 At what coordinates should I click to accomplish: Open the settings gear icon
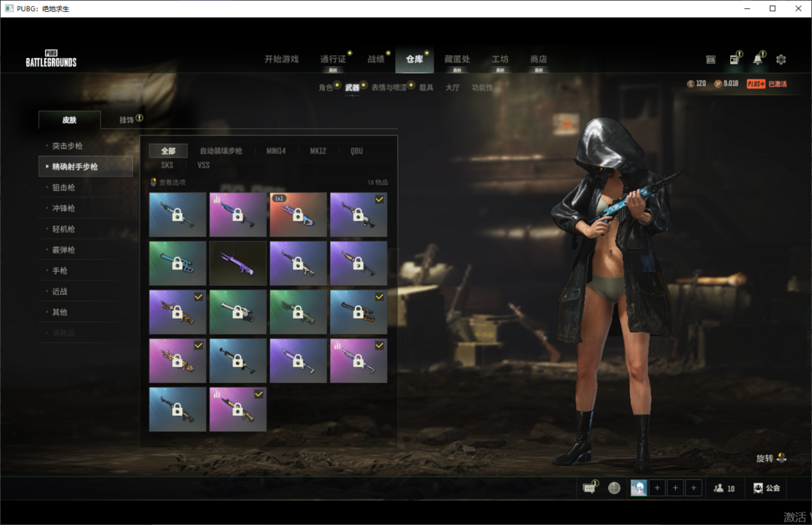pos(781,59)
